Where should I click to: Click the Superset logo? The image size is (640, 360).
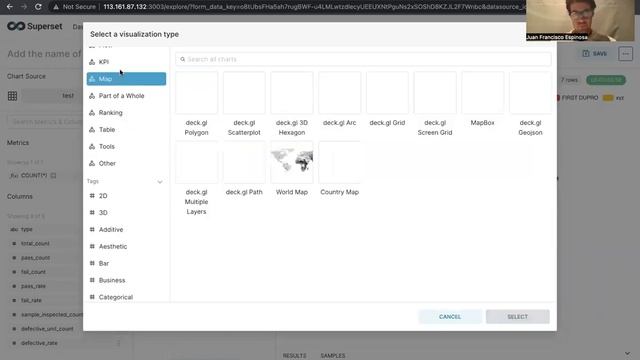(35, 26)
